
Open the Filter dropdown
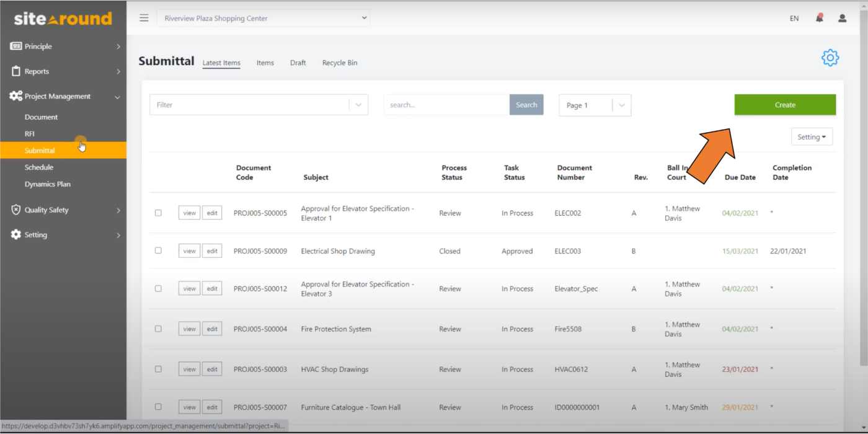tap(259, 105)
